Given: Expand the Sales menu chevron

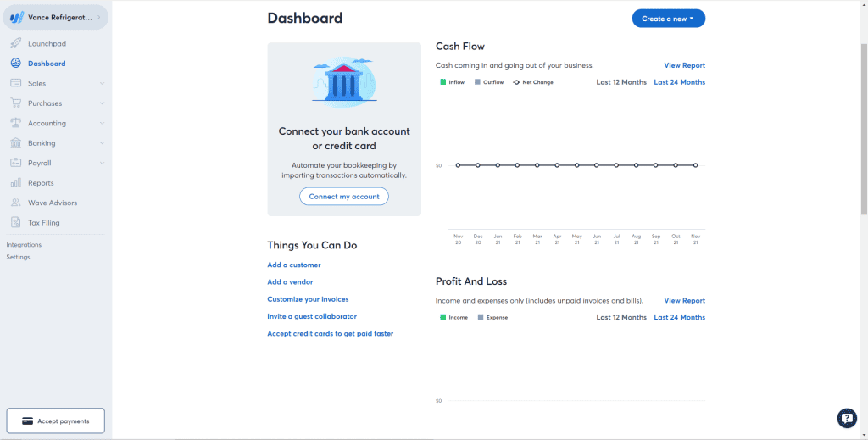Looking at the screenshot, I should (102, 83).
